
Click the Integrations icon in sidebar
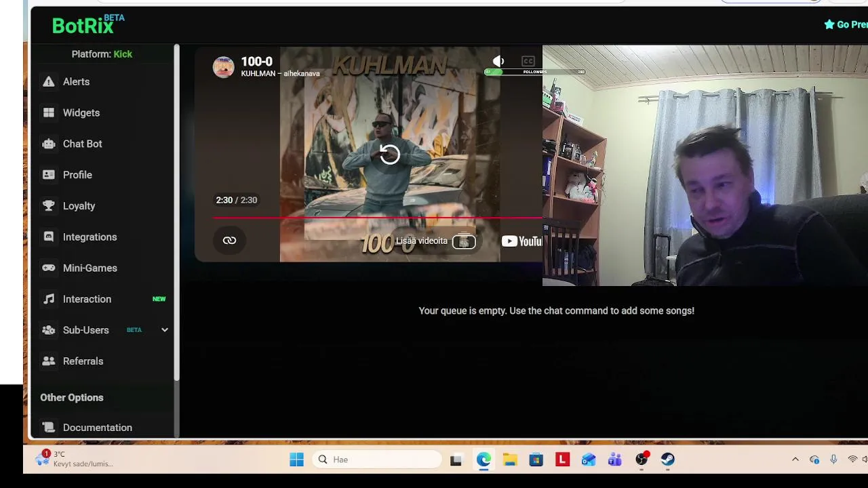pos(49,237)
